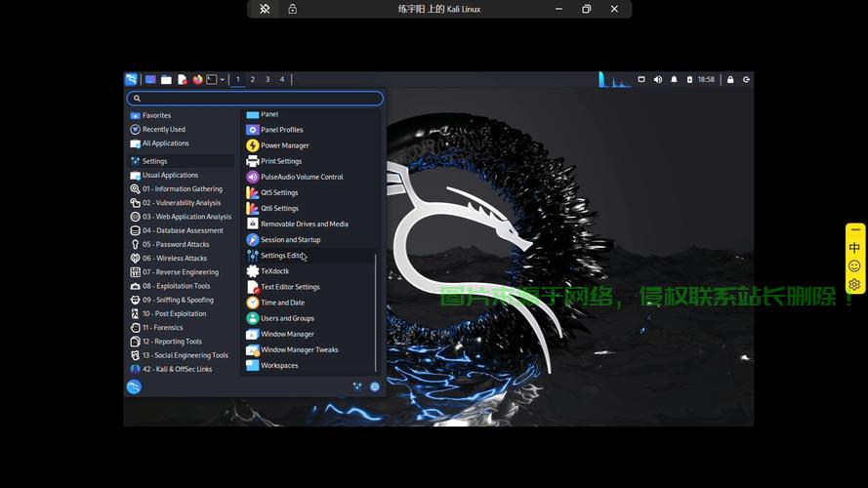Expand the terminal dropdown arrow in the panel
The height and width of the screenshot is (488, 868).
223,79
